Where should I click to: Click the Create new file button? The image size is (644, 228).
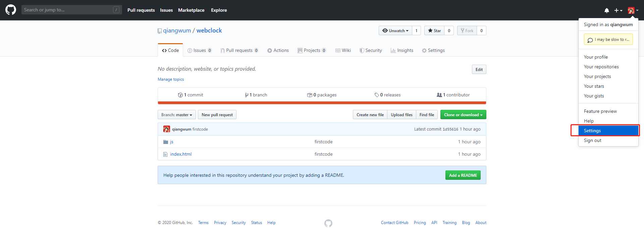point(370,115)
